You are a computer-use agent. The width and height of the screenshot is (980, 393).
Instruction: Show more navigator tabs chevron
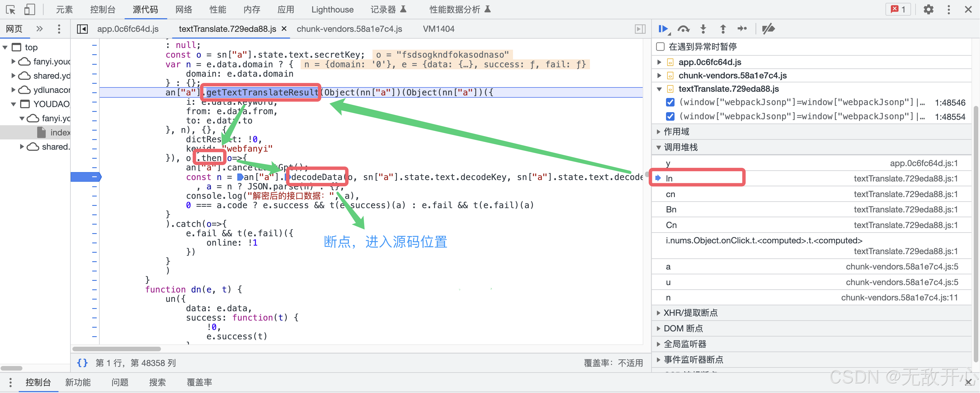pos(39,29)
